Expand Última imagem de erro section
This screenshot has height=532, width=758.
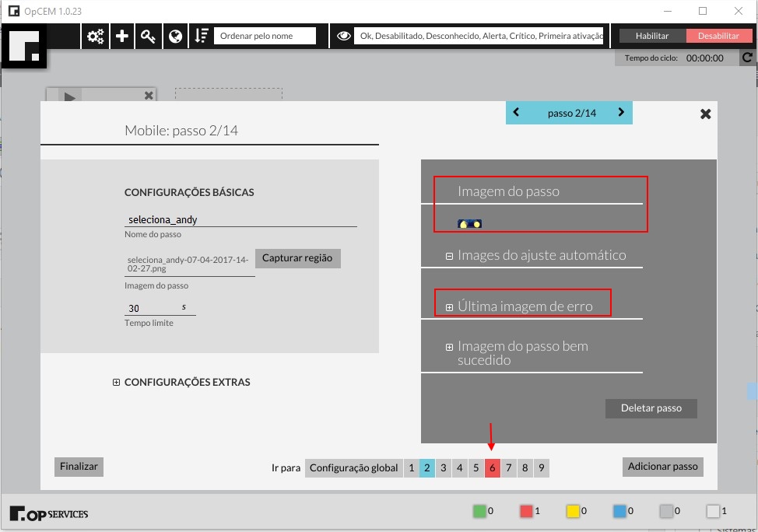point(450,307)
